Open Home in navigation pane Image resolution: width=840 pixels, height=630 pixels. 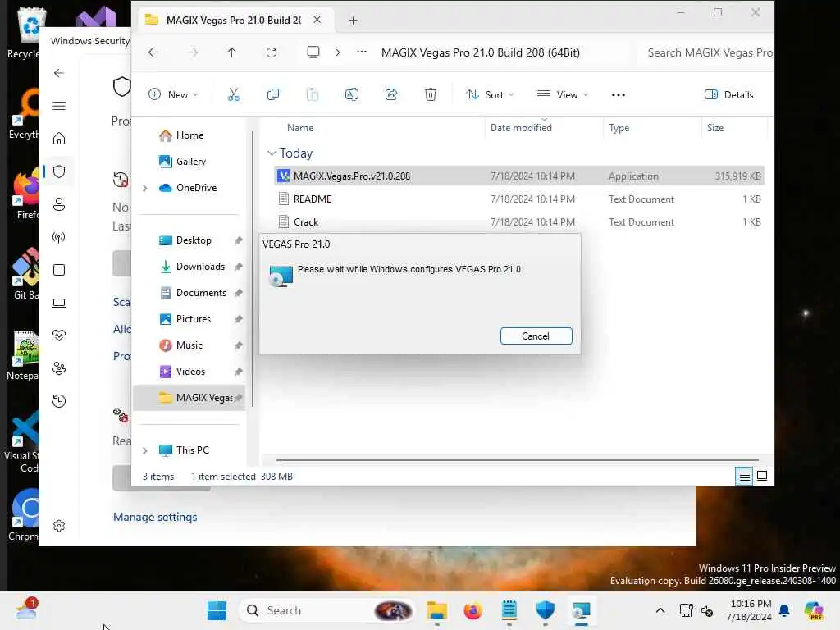click(x=189, y=135)
